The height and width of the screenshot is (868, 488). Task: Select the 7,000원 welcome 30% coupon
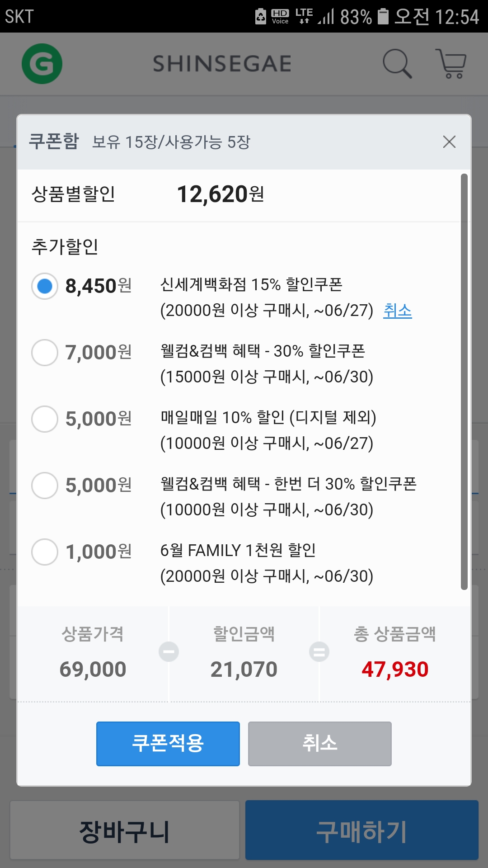coord(45,353)
